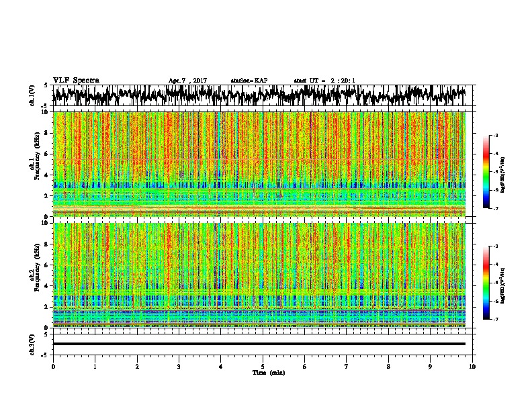Click time axis tick label "3"
532x411 pixels.
pyautogui.click(x=179, y=366)
